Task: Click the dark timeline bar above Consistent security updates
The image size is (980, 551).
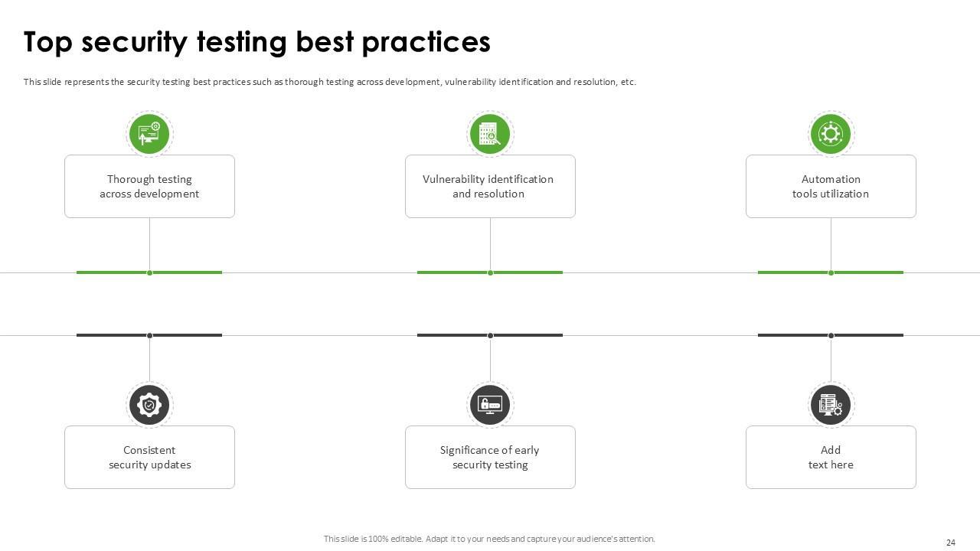Action: pyautogui.click(x=115, y=335)
